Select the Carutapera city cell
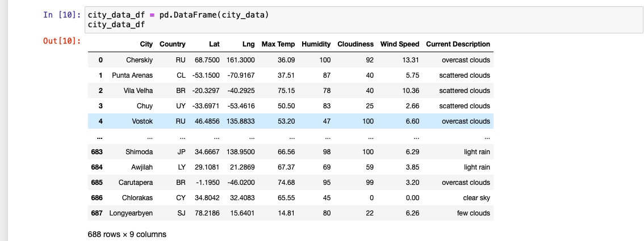 click(136, 183)
